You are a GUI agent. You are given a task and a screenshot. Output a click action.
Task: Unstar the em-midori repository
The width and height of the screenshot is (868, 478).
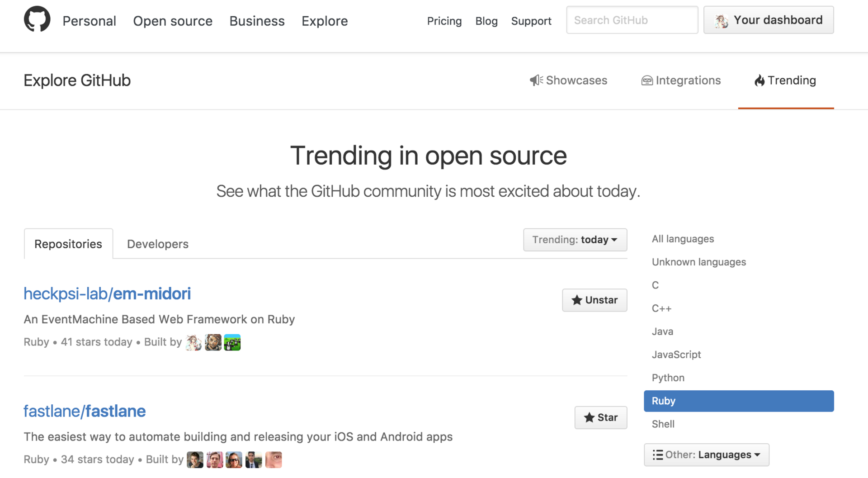pos(594,300)
